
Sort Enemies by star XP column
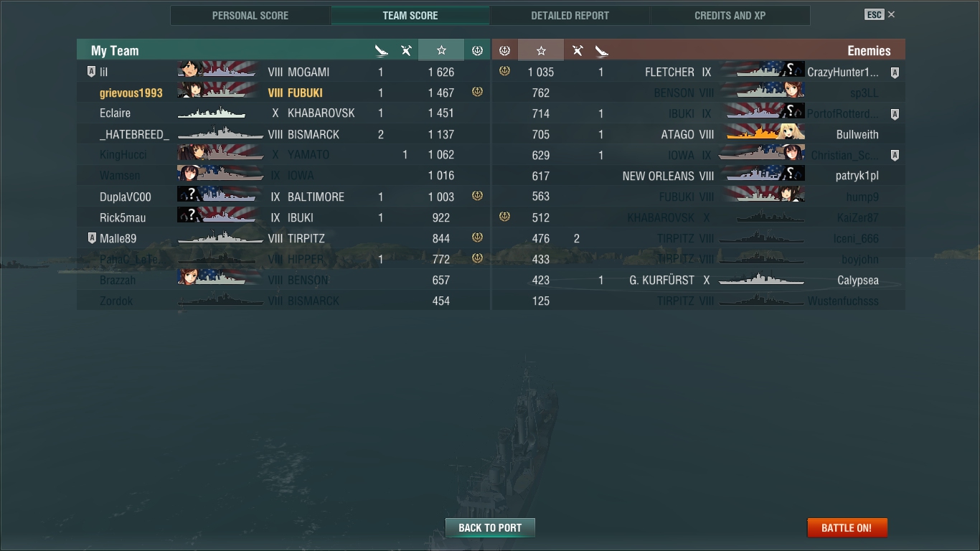[541, 50]
